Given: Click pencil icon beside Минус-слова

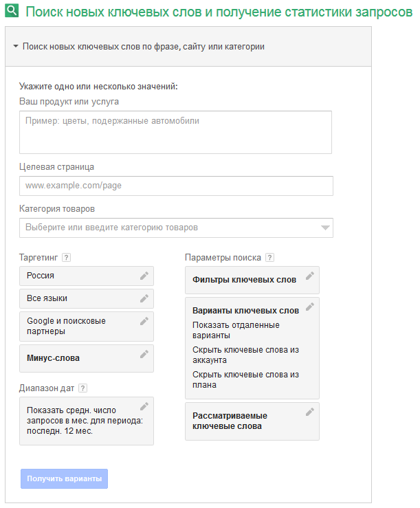Looking at the screenshot, I should [144, 354].
